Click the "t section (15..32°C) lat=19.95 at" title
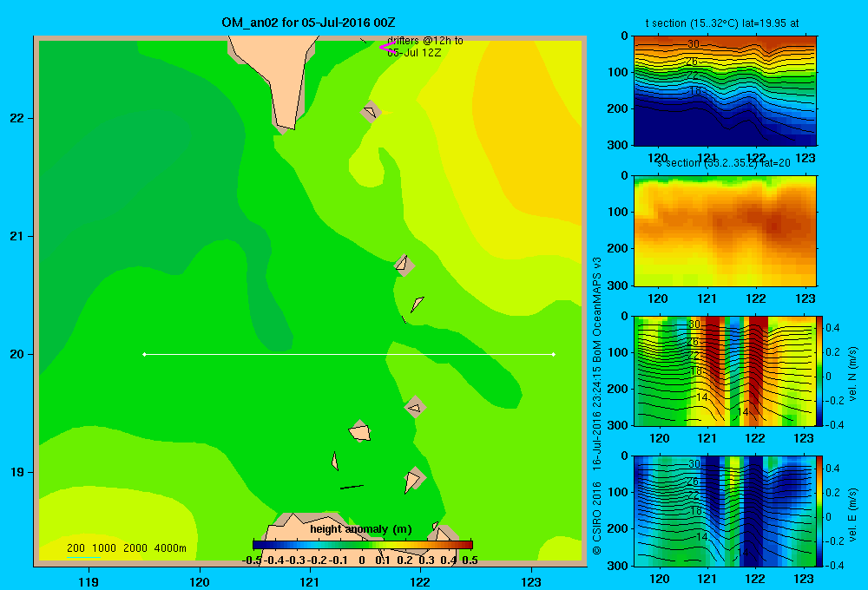This screenshot has height=590, width=868. click(722, 23)
